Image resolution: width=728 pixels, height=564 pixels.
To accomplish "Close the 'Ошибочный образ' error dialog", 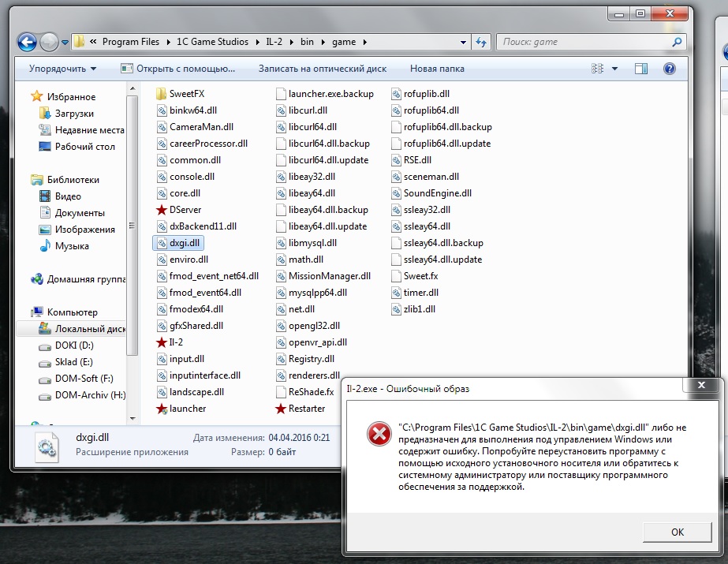I will pyautogui.click(x=701, y=385).
